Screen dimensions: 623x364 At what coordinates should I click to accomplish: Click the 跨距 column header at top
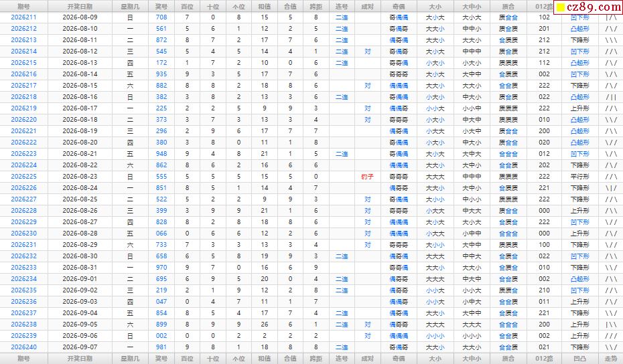(316, 6)
